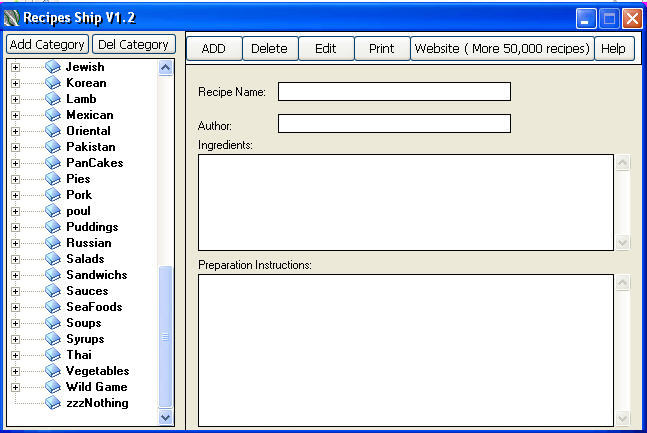Click the book icon beside Mexican category
This screenshot has width=647, height=433.
coord(53,115)
